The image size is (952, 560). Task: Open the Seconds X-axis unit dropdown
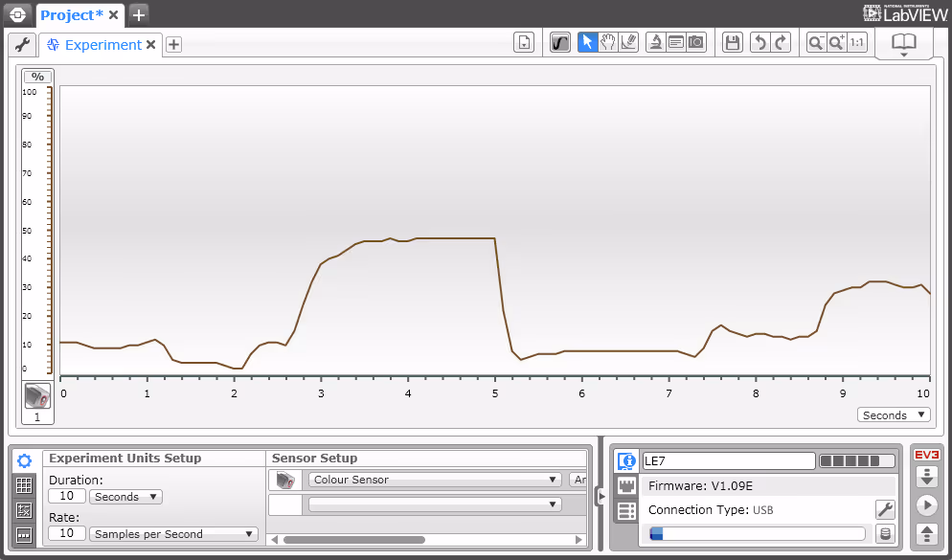click(x=894, y=415)
